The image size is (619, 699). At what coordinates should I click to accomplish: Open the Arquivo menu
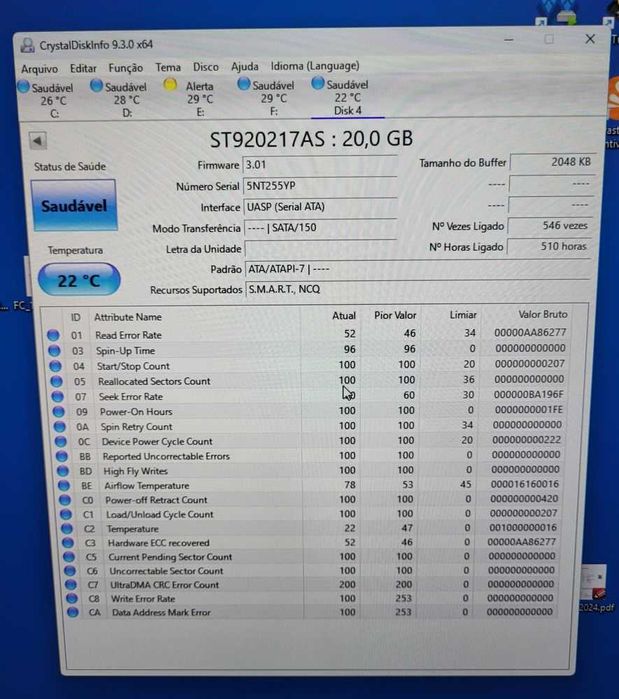[39, 69]
